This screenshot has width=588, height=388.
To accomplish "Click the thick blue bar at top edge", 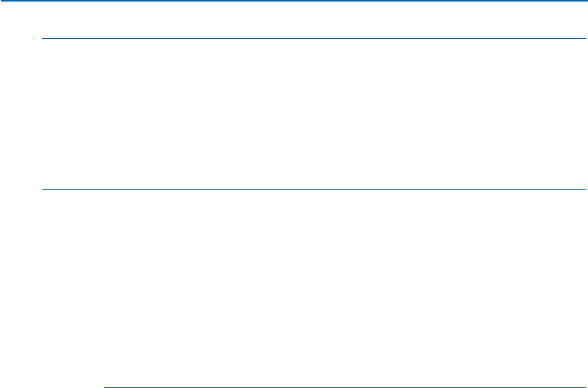I will [294, 2].
